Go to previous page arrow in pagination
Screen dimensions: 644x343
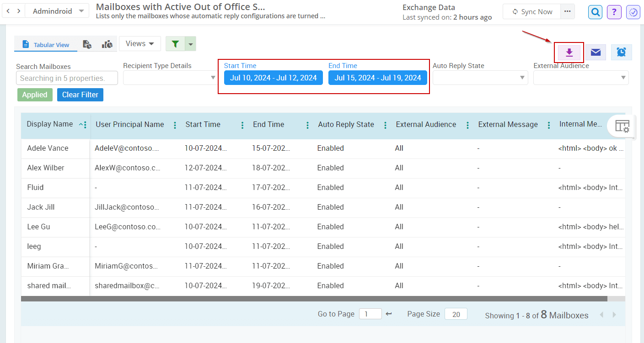tap(601, 315)
